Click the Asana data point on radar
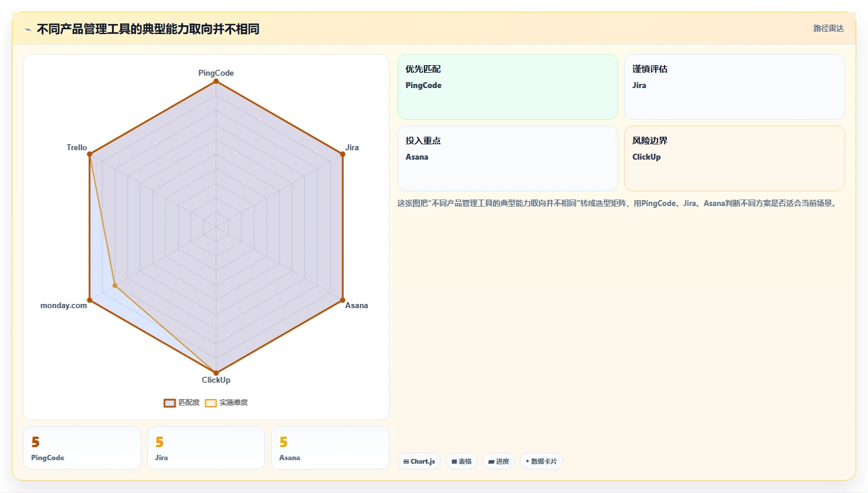 click(x=343, y=300)
